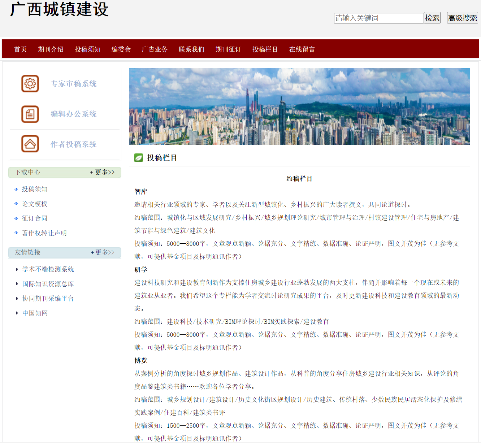Click the blue arrow bullet beside 征订合同
This screenshot has width=481, height=448.
click(x=16, y=218)
